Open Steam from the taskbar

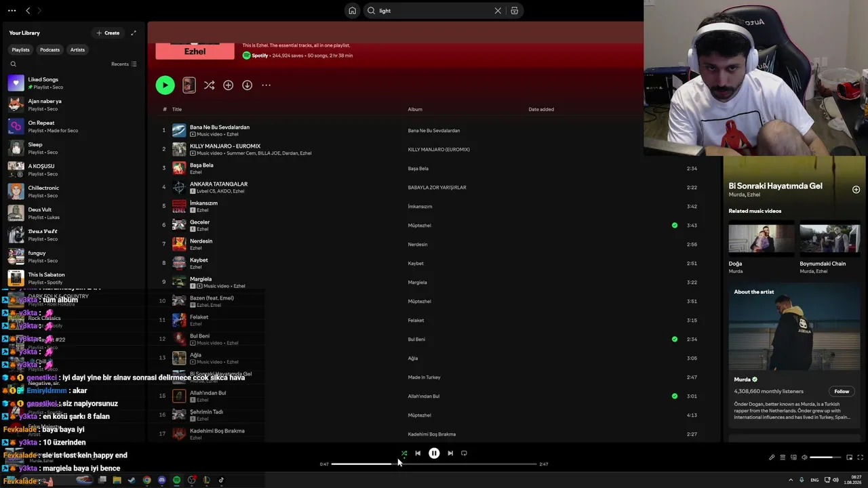coord(132,481)
